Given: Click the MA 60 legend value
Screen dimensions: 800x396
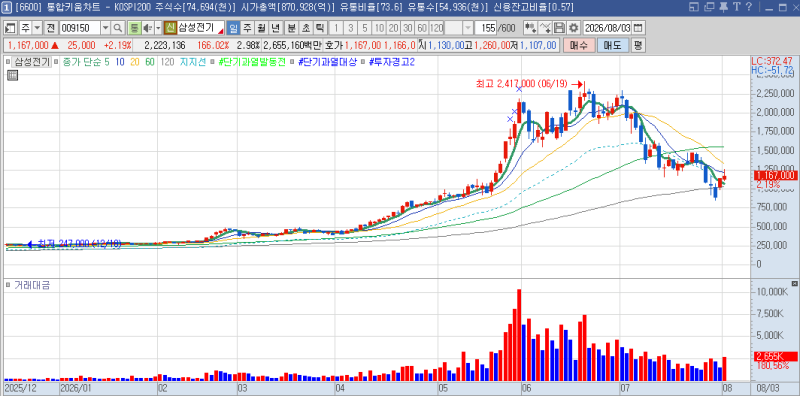Looking at the screenshot, I should click(x=150, y=62).
